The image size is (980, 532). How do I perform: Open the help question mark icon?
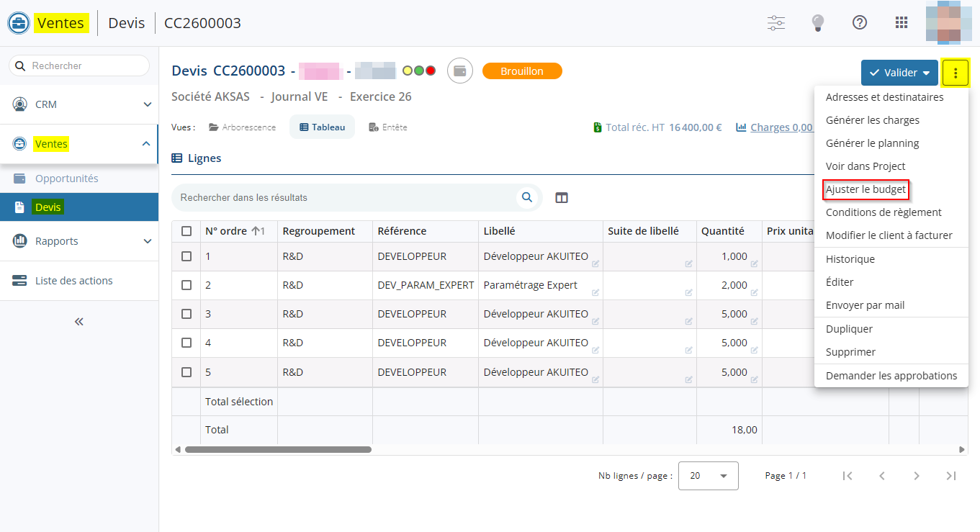point(859,23)
